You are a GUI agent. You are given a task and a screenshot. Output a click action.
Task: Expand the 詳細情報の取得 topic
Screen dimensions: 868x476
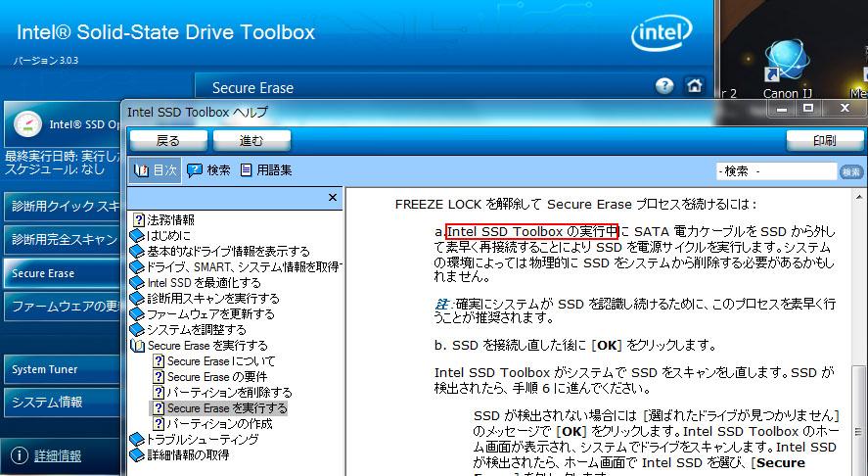point(188,455)
